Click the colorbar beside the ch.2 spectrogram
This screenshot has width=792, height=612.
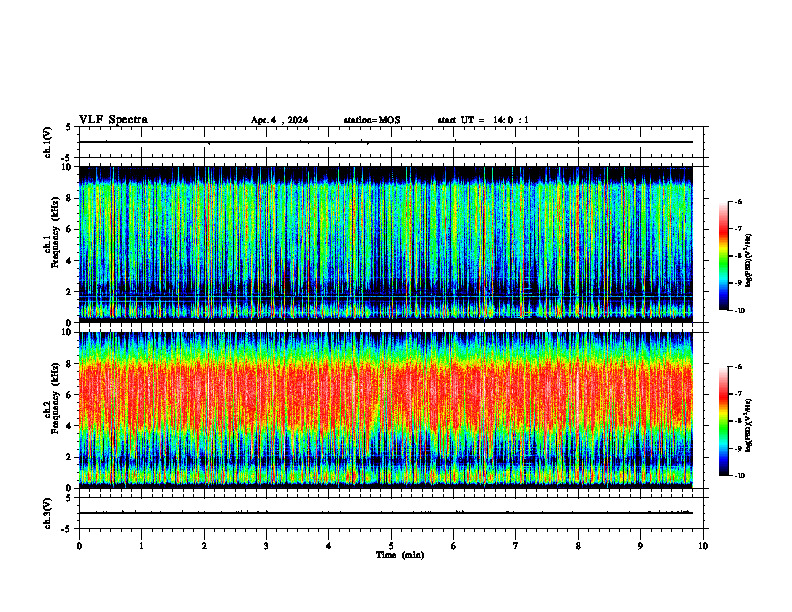point(723,421)
